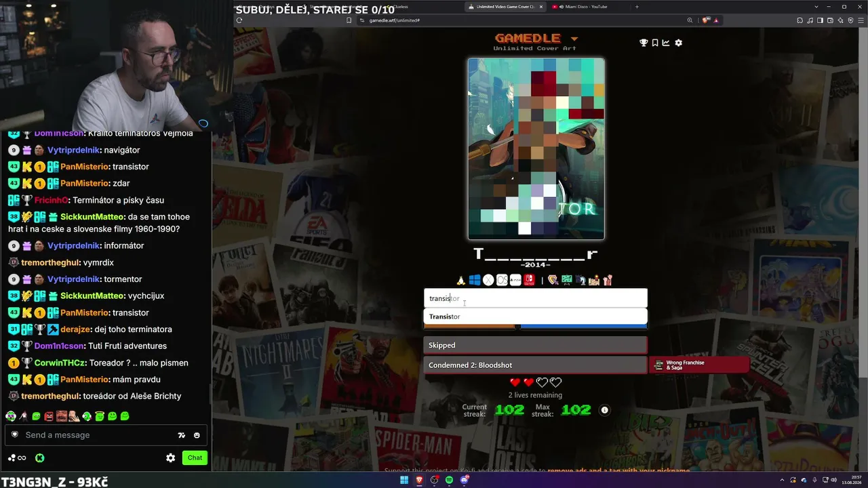Click username FricinhO in chat

pyautogui.click(x=51, y=200)
